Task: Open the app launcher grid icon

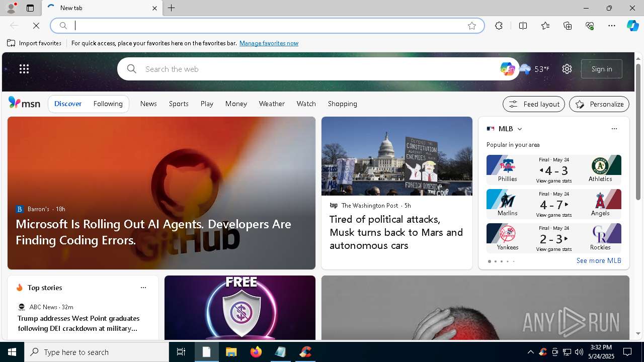Action: pyautogui.click(x=24, y=69)
